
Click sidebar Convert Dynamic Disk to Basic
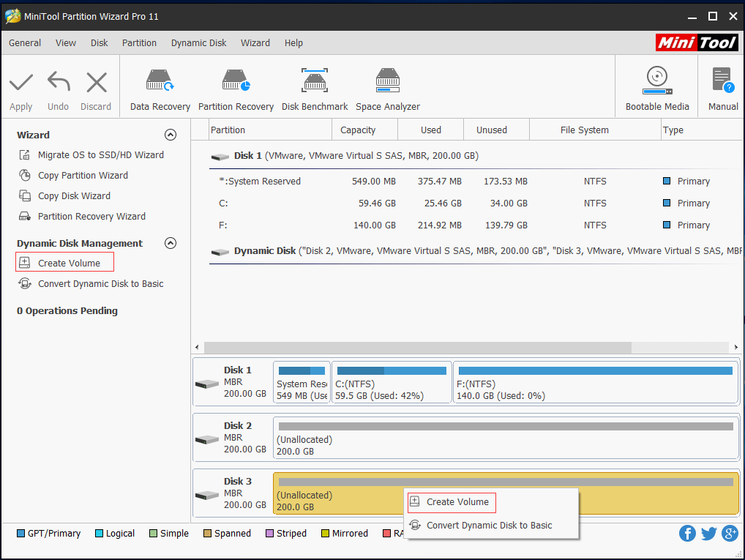(x=101, y=284)
